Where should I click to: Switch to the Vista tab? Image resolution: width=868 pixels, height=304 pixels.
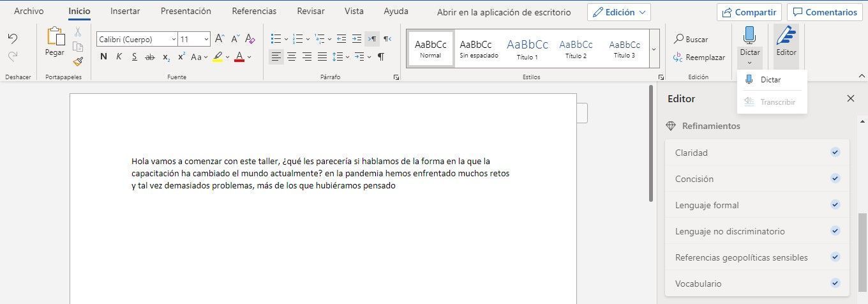pyautogui.click(x=354, y=11)
